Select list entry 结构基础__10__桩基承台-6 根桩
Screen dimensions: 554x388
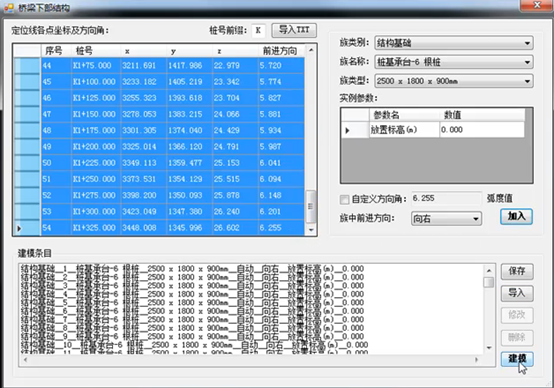(x=194, y=345)
